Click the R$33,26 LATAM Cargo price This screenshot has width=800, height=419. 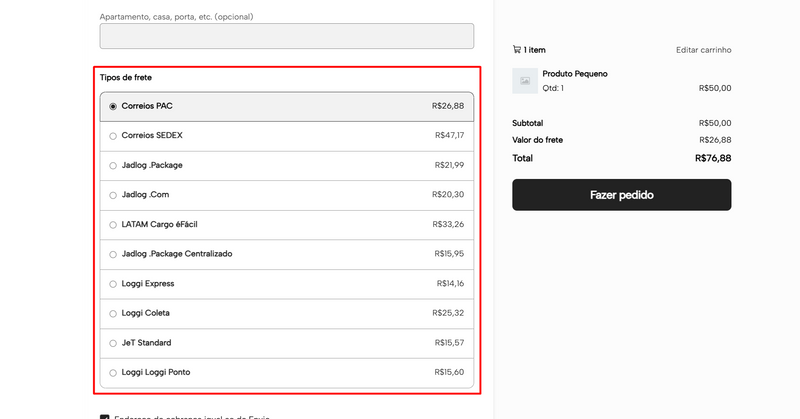[x=448, y=224]
